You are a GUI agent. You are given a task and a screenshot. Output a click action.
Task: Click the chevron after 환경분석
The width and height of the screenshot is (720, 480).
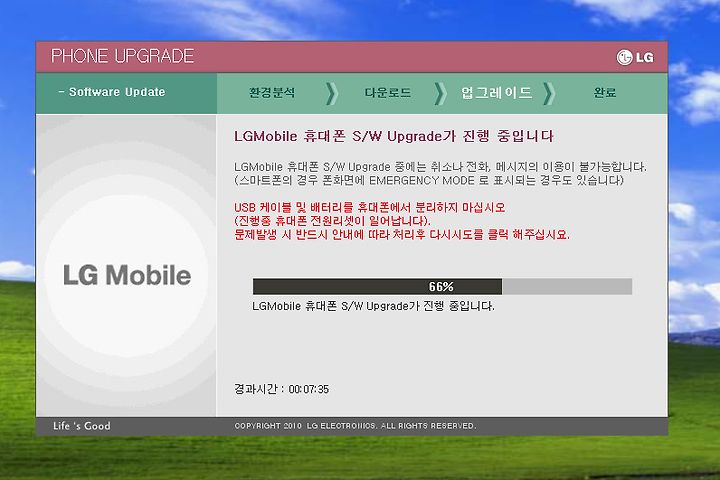332,94
